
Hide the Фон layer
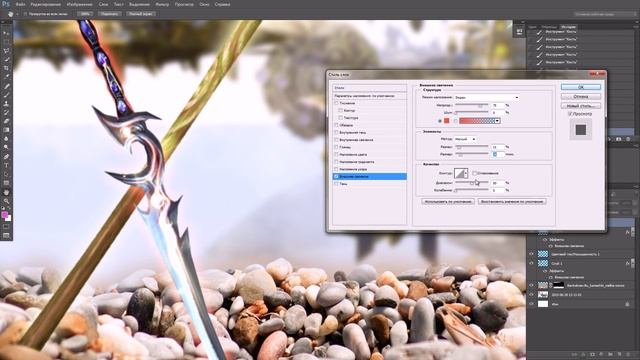click(x=531, y=304)
